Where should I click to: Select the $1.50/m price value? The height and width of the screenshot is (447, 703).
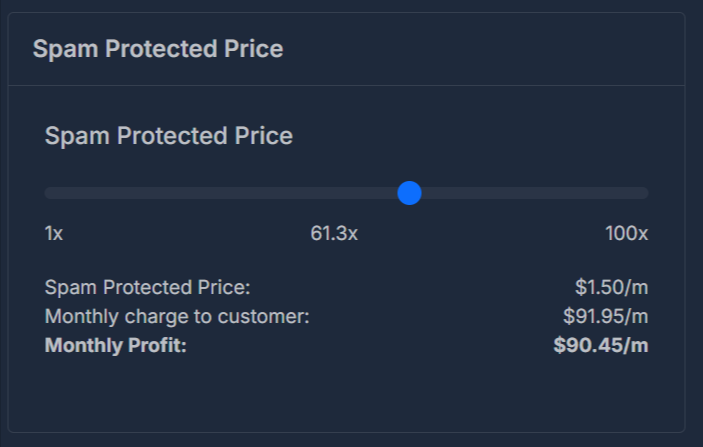coord(611,288)
